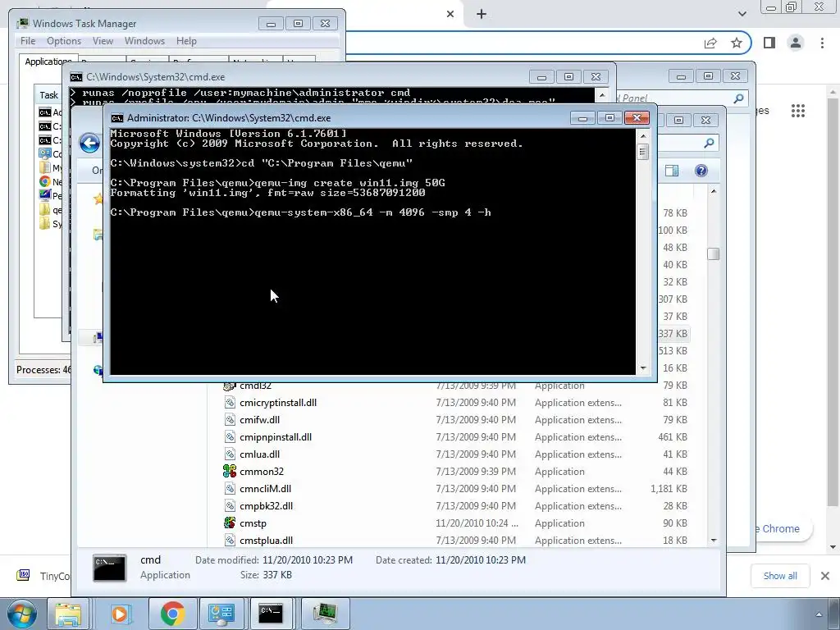Select cmlua.dll file
The height and width of the screenshot is (630, 840).
(259, 454)
